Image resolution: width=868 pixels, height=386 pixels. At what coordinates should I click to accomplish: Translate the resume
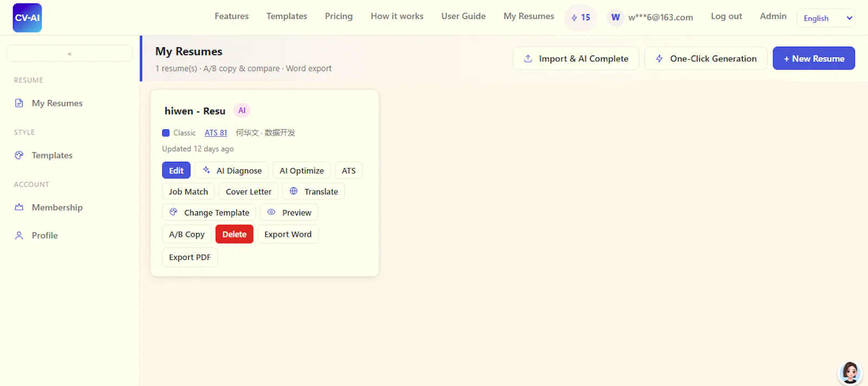(314, 192)
